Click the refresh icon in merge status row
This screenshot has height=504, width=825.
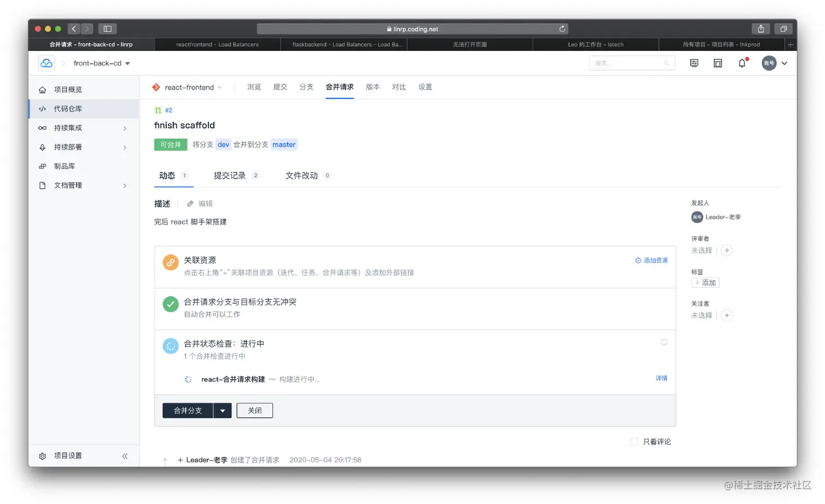tap(664, 343)
